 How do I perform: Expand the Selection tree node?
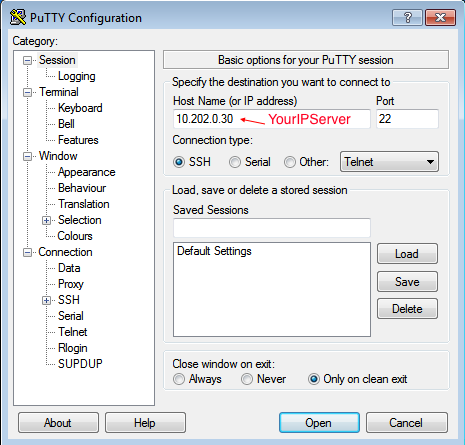(x=46, y=220)
